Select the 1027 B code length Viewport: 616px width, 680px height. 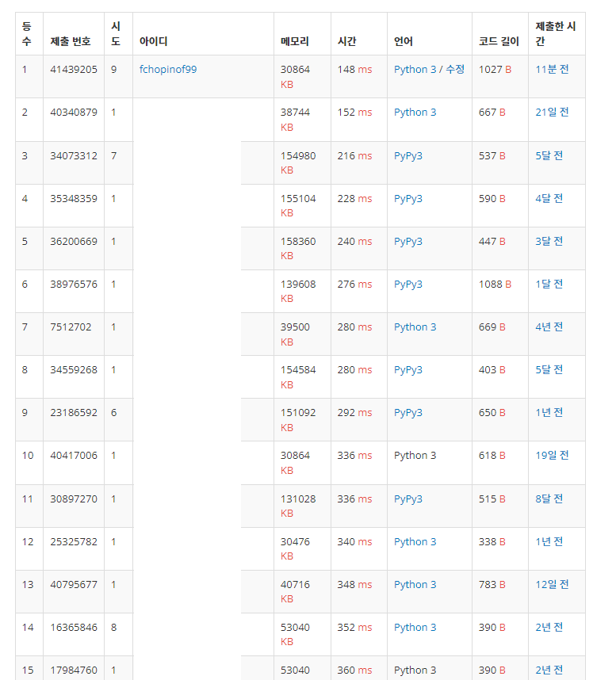tap(495, 70)
